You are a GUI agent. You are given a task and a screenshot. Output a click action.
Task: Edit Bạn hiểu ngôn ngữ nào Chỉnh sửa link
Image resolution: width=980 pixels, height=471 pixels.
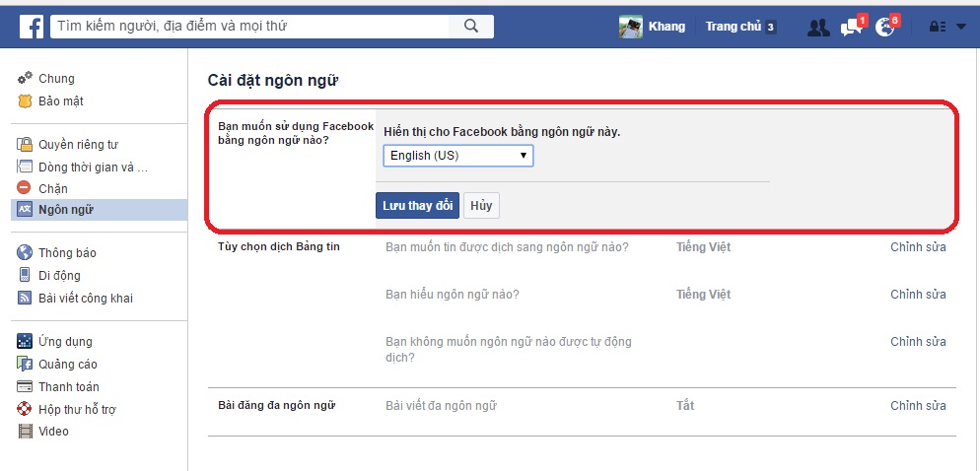918,295
